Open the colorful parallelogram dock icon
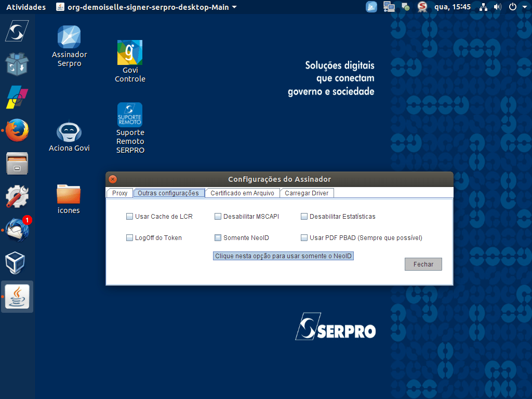 click(17, 97)
